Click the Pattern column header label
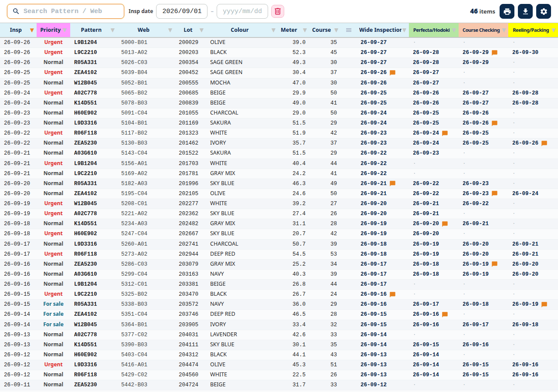This screenshot has height=392, width=558. pyautogui.click(x=92, y=30)
